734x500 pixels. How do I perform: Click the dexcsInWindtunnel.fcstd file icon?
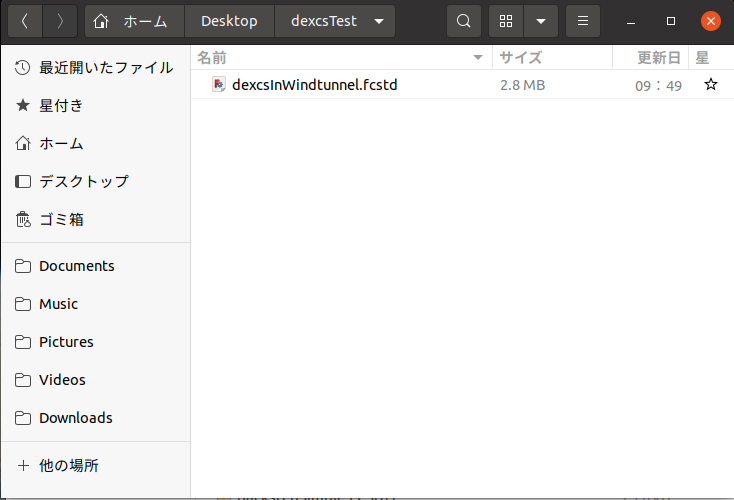coord(219,85)
